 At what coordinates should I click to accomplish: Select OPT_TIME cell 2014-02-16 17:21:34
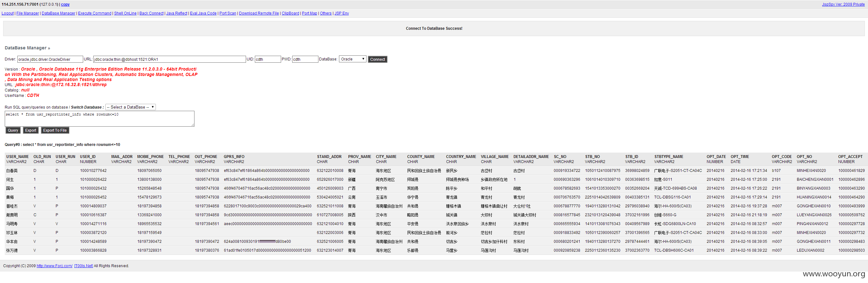749,171
